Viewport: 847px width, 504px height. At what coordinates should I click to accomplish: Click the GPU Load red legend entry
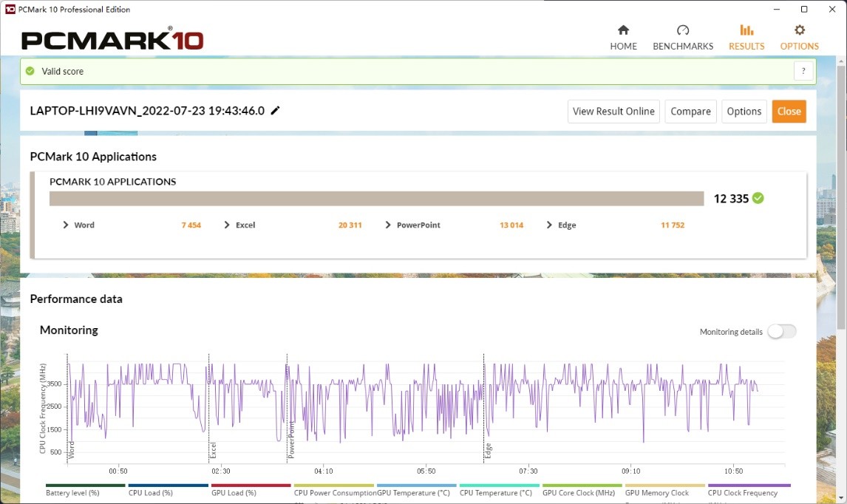click(251, 491)
